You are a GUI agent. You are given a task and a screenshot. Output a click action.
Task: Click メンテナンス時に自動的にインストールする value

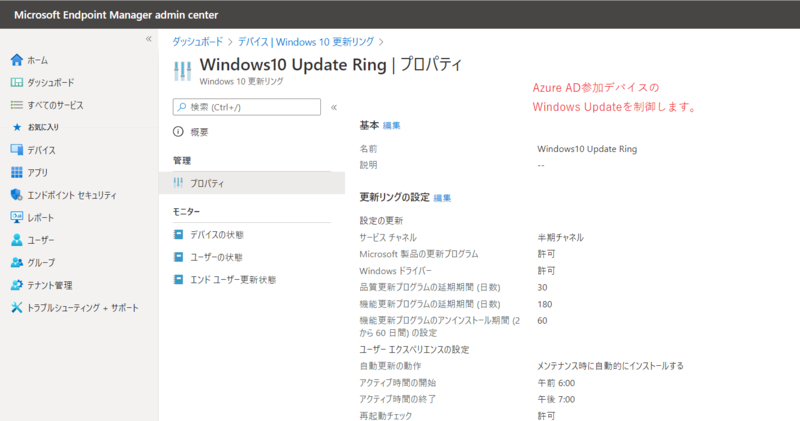610,366
